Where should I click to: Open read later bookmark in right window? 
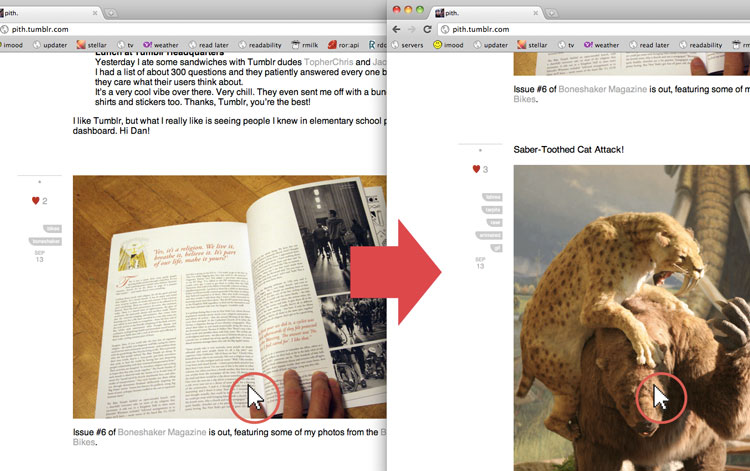[x=649, y=45]
